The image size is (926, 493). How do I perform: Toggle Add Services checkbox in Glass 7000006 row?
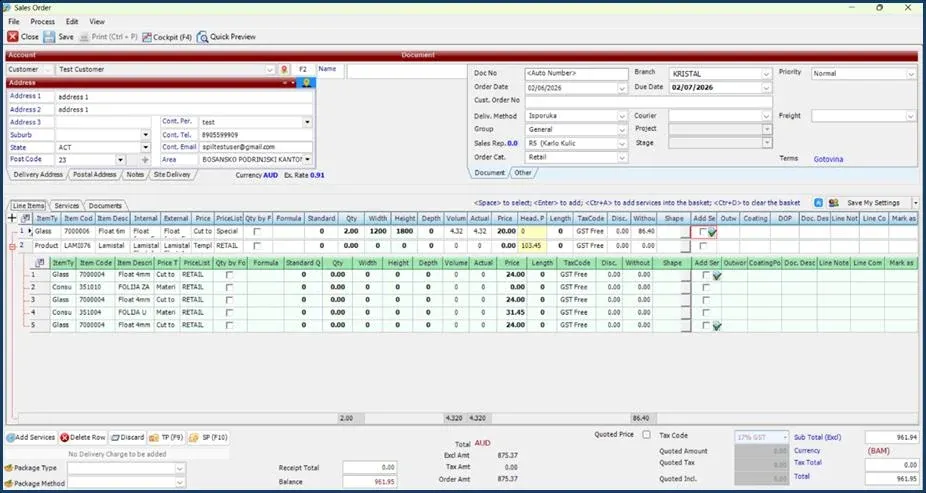point(702,232)
